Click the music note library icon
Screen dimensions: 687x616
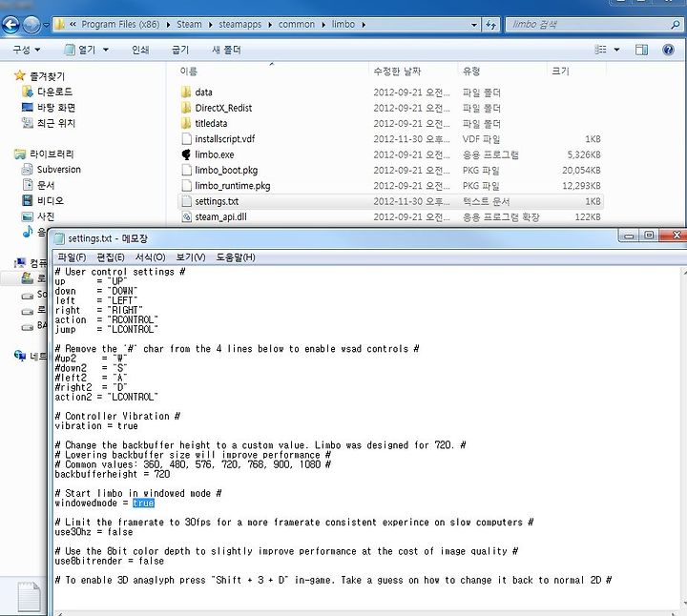point(28,232)
